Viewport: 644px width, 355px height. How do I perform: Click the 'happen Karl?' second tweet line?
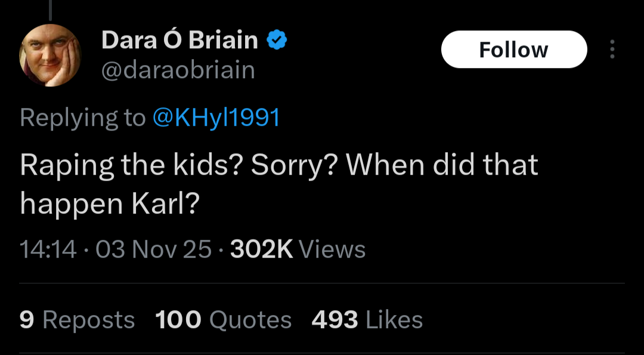coord(110,205)
